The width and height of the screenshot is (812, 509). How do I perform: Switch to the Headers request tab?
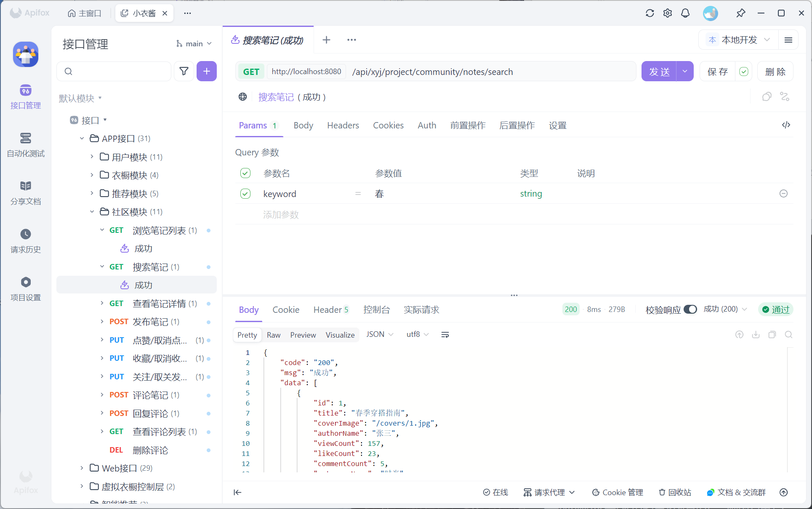coord(343,125)
